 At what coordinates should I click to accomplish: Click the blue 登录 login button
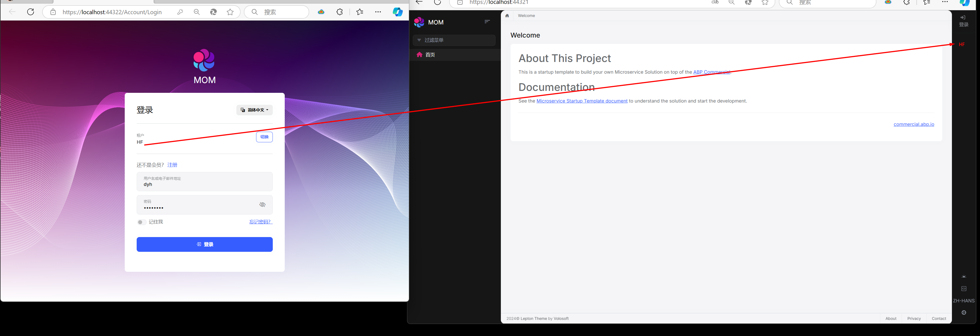pyautogui.click(x=205, y=244)
